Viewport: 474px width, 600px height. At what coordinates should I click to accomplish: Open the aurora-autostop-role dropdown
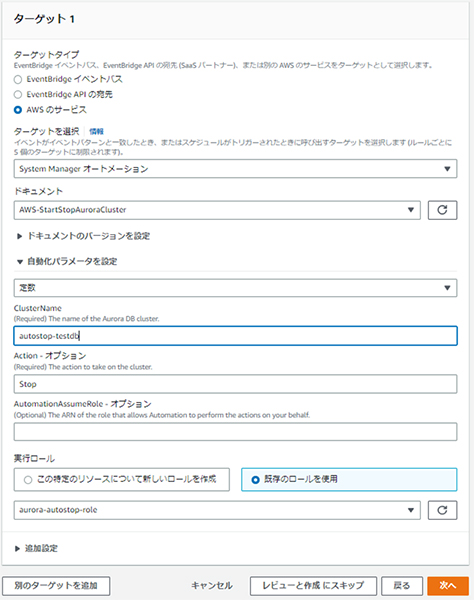(x=217, y=510)
